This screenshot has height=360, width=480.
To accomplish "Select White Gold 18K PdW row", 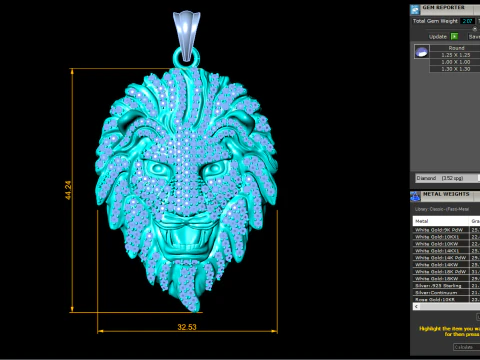I will (x=446, y=272).
